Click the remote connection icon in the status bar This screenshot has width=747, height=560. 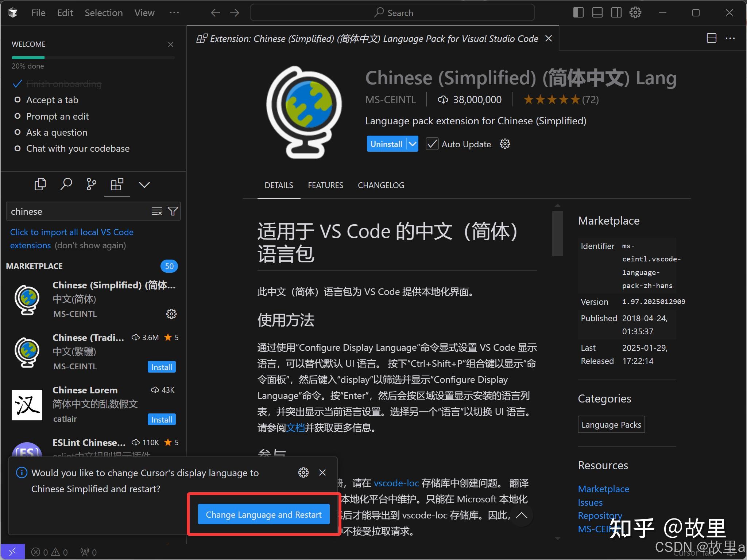13,551
